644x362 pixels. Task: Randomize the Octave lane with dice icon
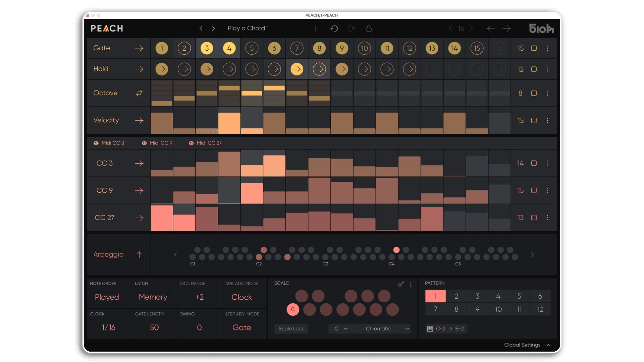click(534, 93)
